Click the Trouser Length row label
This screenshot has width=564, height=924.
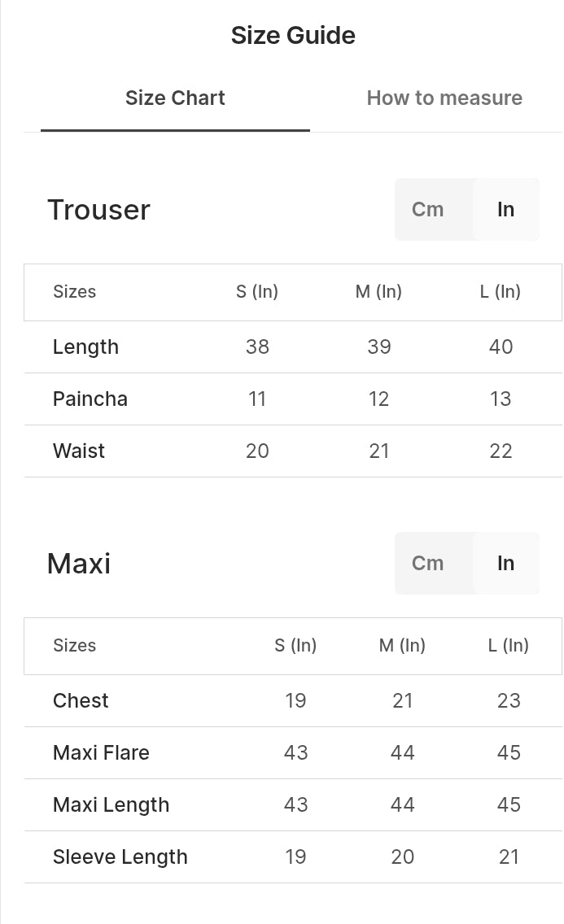[x=85, y=347]
